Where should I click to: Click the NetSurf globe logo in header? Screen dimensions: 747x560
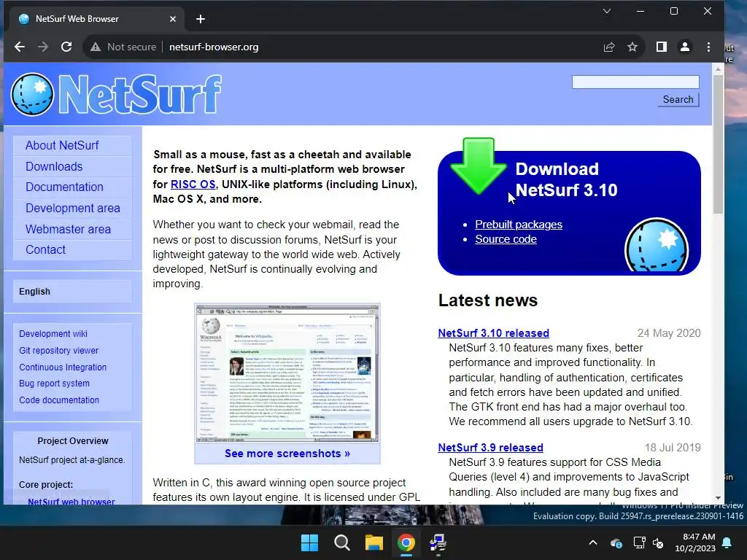point(32,94)
